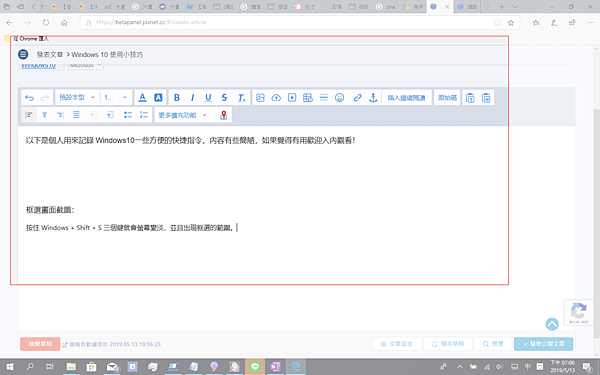Insert a hyperlink
The image size is (600, 375).
tap(357, 98)
